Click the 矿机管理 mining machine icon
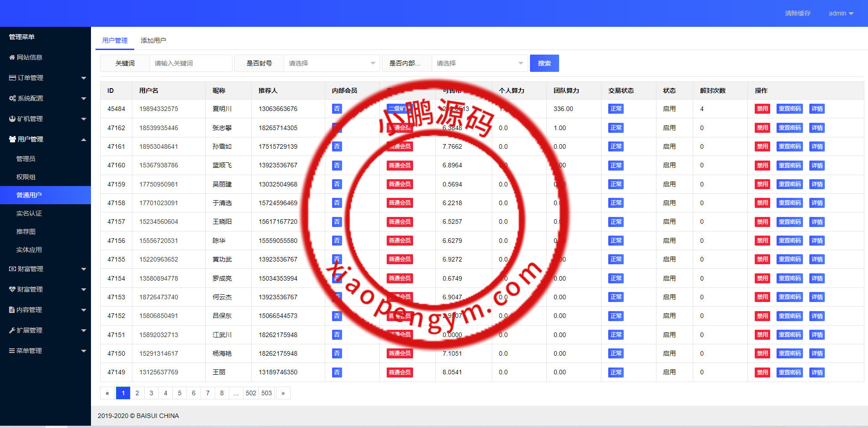The image size is (868, 428). (x=11, y=119)
